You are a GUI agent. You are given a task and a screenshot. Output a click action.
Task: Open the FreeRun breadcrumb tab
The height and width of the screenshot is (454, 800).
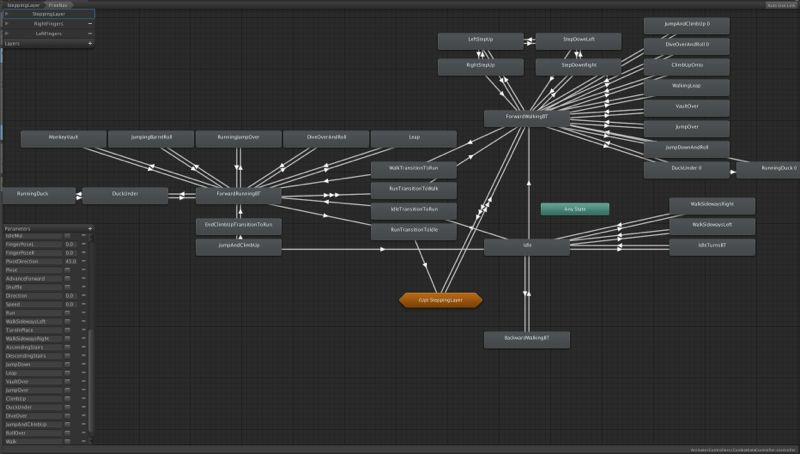coord(59,5)
